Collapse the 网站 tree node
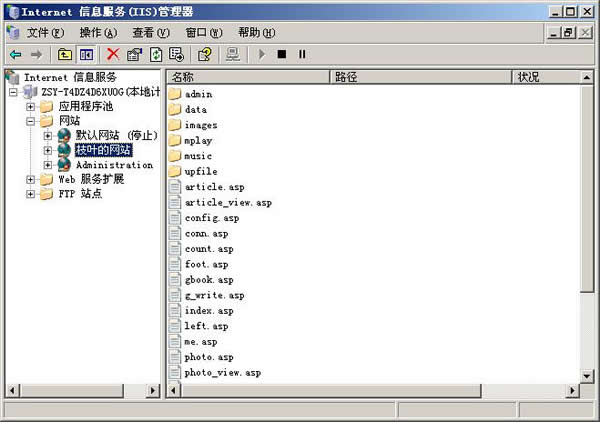 click(x=31, y=121)
